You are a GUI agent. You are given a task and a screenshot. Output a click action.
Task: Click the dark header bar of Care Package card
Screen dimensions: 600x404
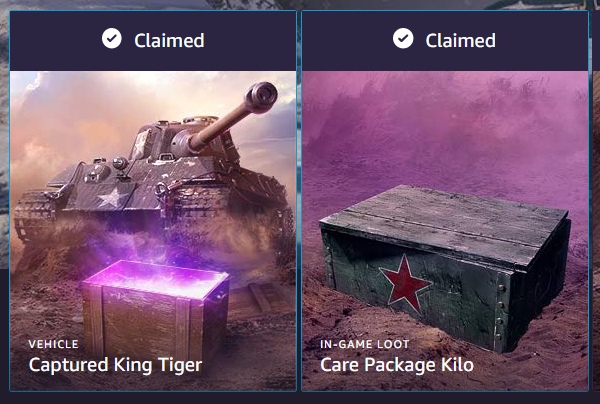point(445,41)
